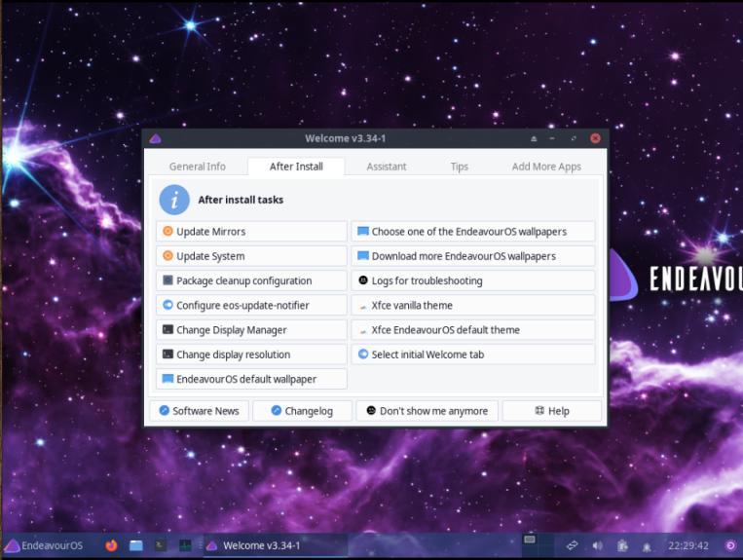The width and height of the screenshot is (743, 560).
Task: Click Don't show me anymore
Action: (x=427, y=411)
